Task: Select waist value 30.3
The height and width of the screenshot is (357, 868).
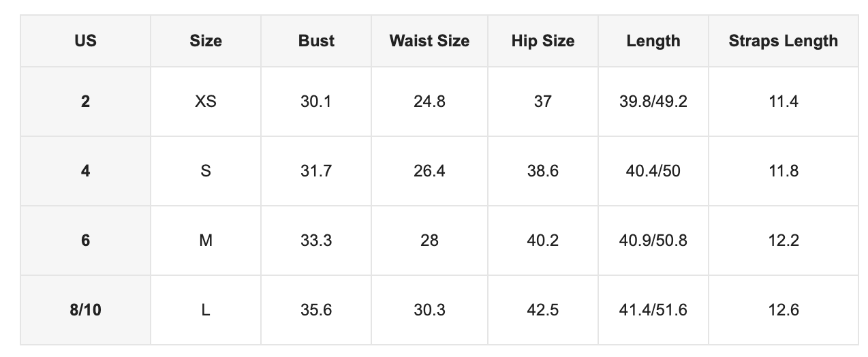Action: pyautogui.click(x=429, y=310)
